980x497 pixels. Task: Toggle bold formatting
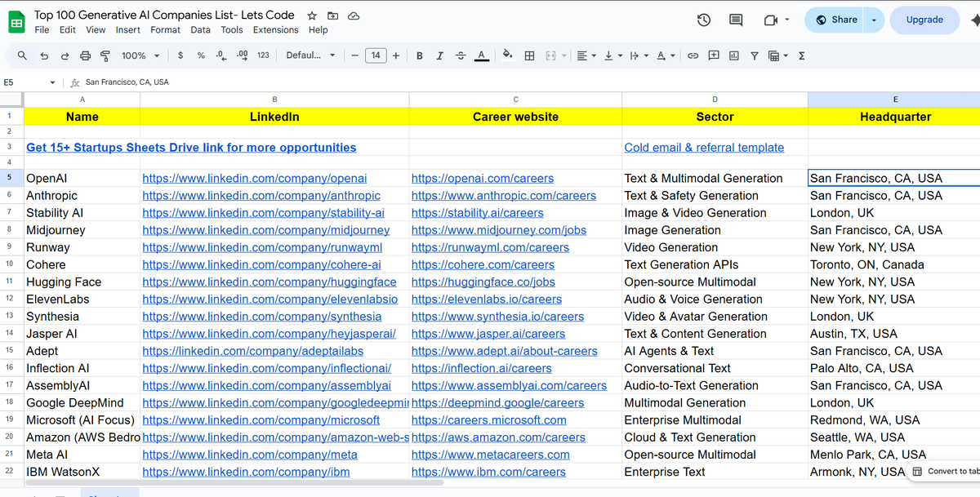coord(420,55)
